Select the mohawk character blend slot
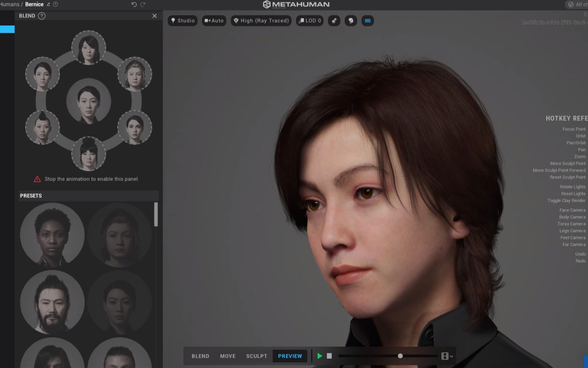 pyautogui.click(x=42, y=127)
